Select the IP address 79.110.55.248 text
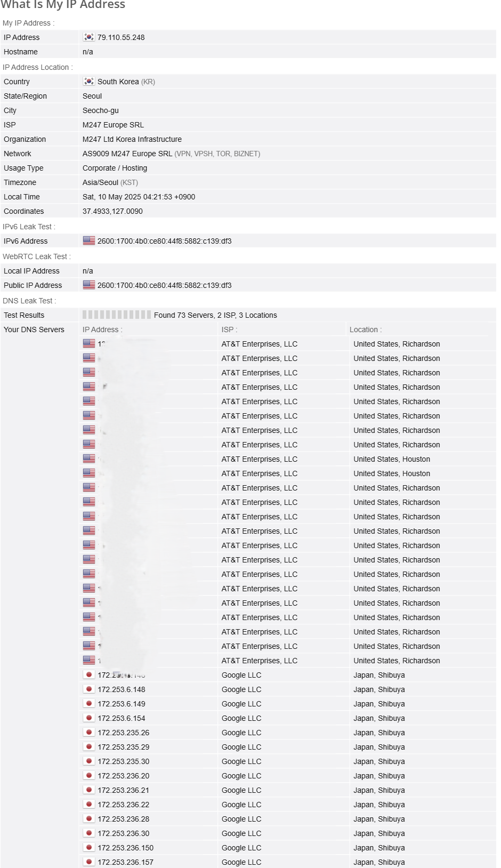501x868 pixels. click(121, 37)
